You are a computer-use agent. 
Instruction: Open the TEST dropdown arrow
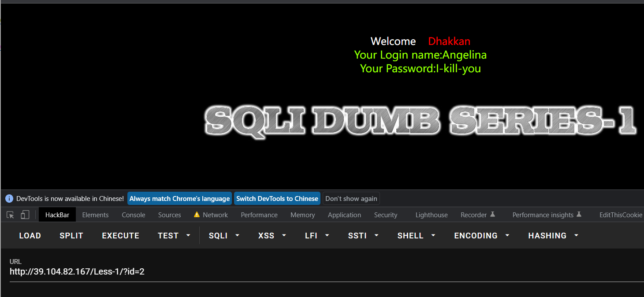[188, 236]
